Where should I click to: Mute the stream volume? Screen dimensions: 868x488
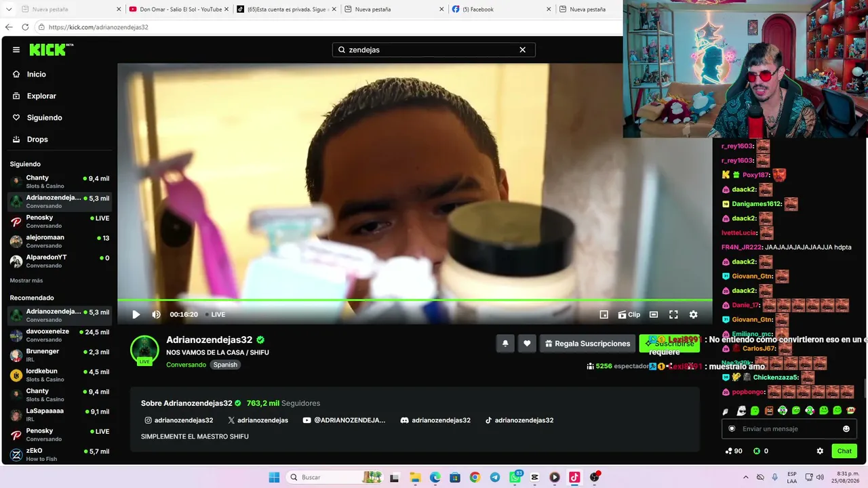[157, 314]
